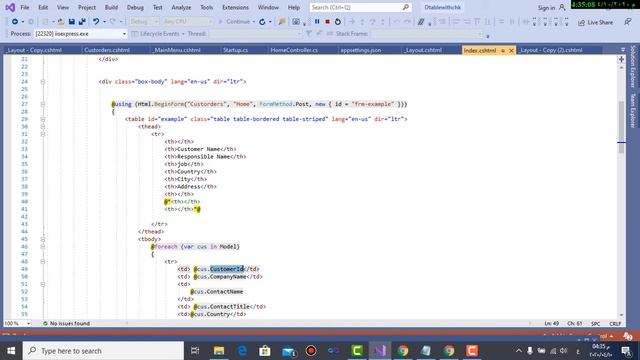Open the Undo history dropdown arrow

[104, 22]
